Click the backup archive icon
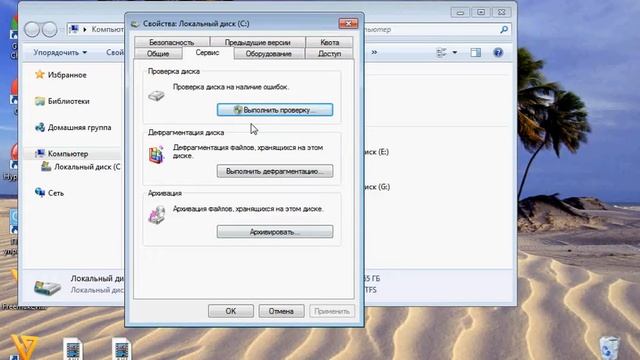Image resolution: width=640 pixels, height=360 pixels. pos(157,215)
